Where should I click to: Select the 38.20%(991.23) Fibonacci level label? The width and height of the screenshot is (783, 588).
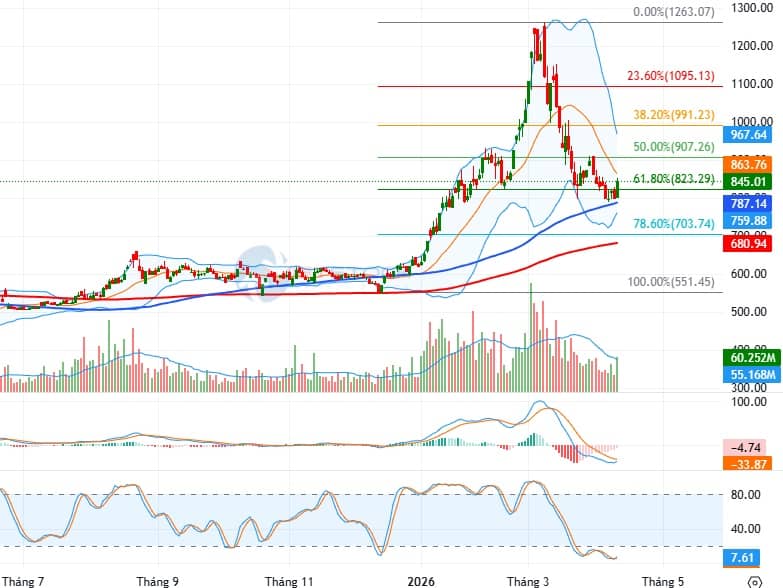(x=673, y=115)
